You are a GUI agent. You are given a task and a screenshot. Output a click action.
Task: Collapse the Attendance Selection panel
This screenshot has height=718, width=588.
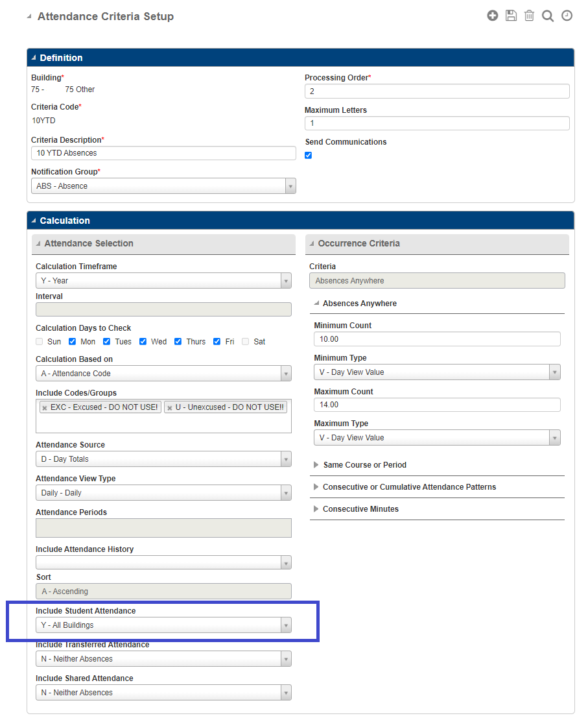[40, 243]
